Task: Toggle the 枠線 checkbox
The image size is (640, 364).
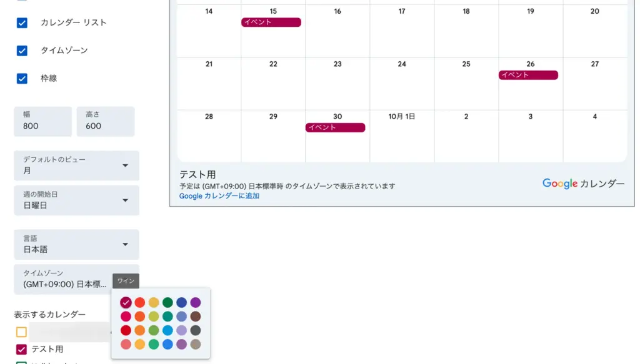Action: [22, 78]
